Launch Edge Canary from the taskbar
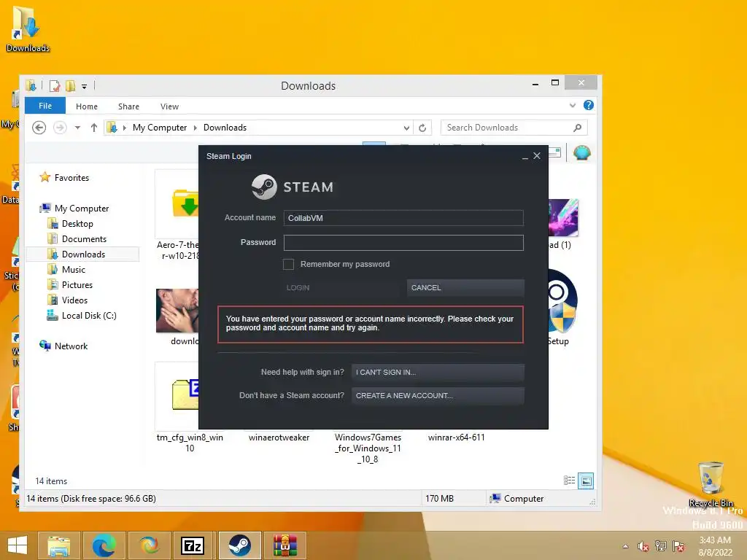 [149, 545]
